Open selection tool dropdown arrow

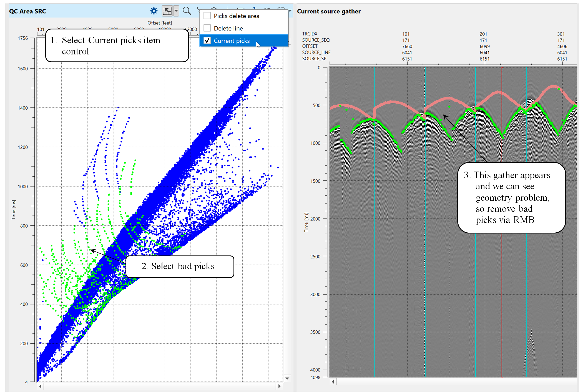(176, 11)
